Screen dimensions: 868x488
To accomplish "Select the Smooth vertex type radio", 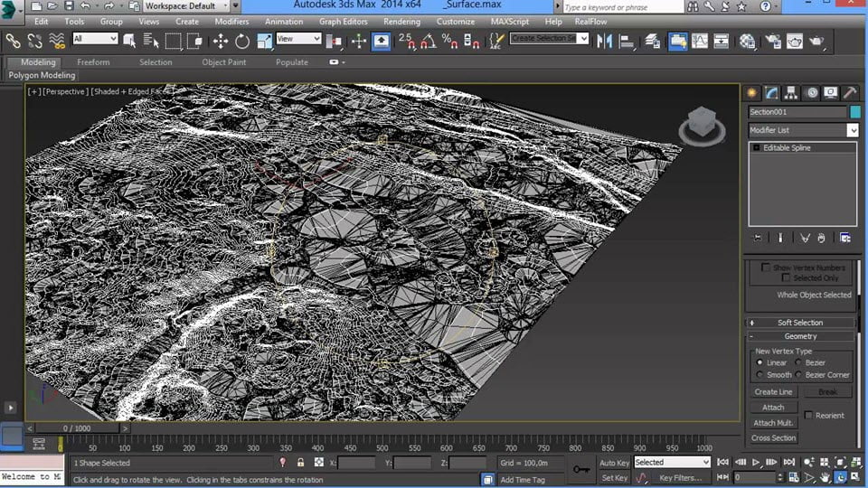I will [760, 374].
